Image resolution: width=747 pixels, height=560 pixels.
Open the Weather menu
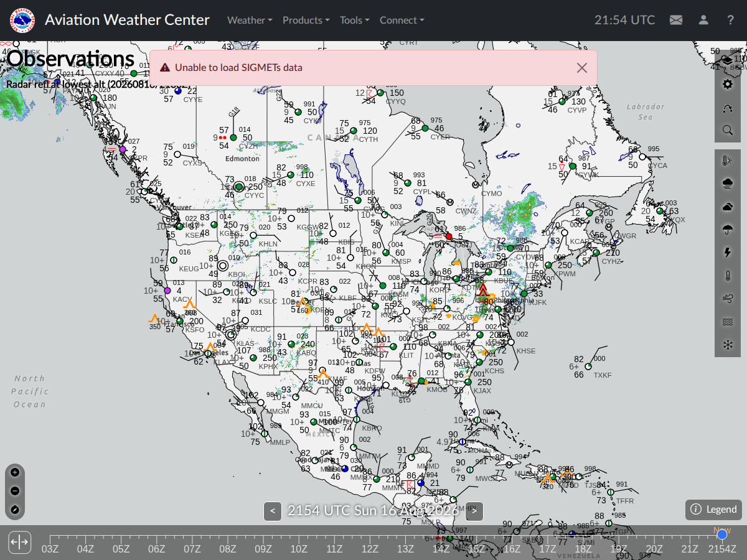250,20
